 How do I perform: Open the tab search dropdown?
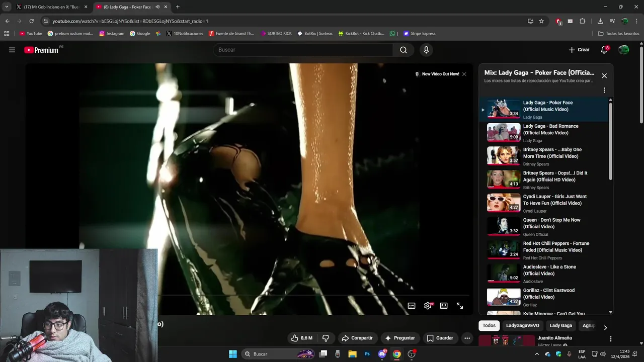point(7,7)
